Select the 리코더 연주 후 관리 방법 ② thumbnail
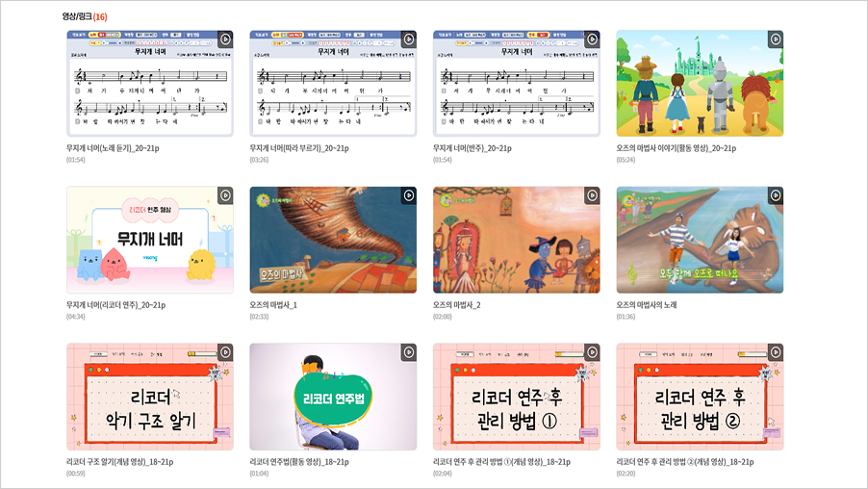The height and width of the screenshot is (489, 868). pyautogui.click(x=700, y=397)
